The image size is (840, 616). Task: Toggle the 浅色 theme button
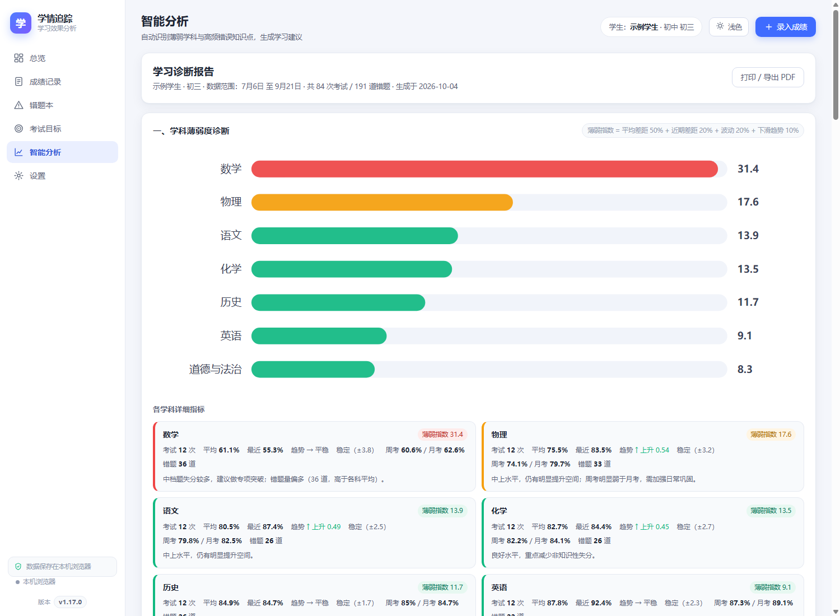click(x=729, y=27)
